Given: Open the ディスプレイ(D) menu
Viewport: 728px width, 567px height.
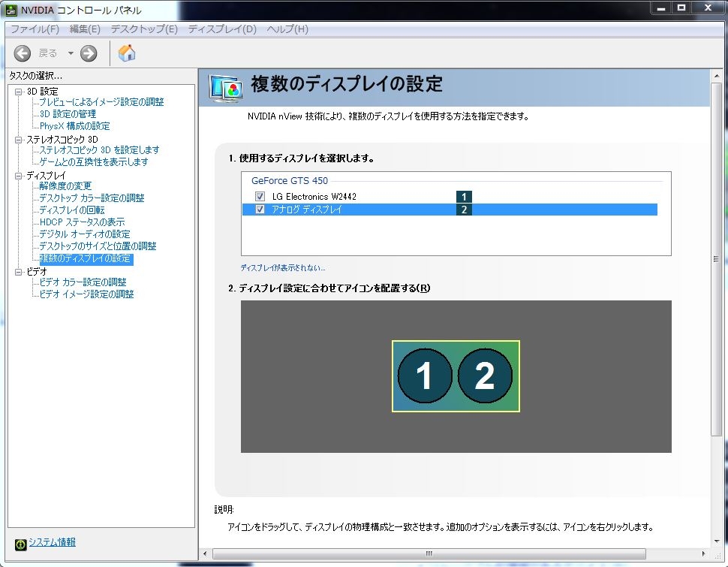Looking at the screenshot, I should point(222,29).
